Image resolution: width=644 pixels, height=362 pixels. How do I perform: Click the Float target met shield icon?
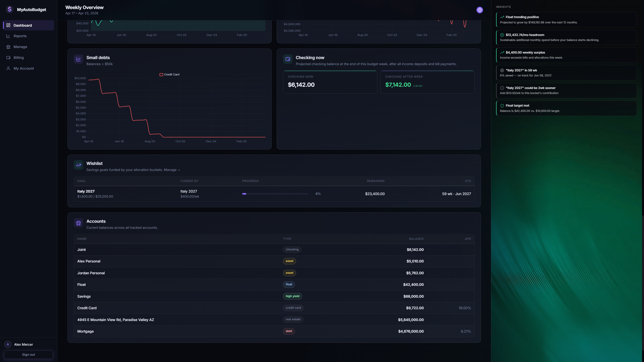[502, 106]
